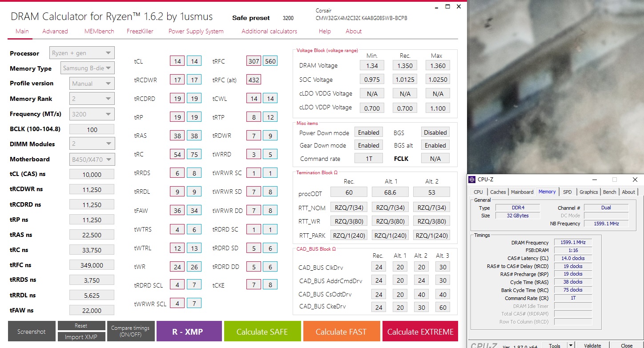
Task: Click the Close button in CPU-Z
Action: click(627, 345)
